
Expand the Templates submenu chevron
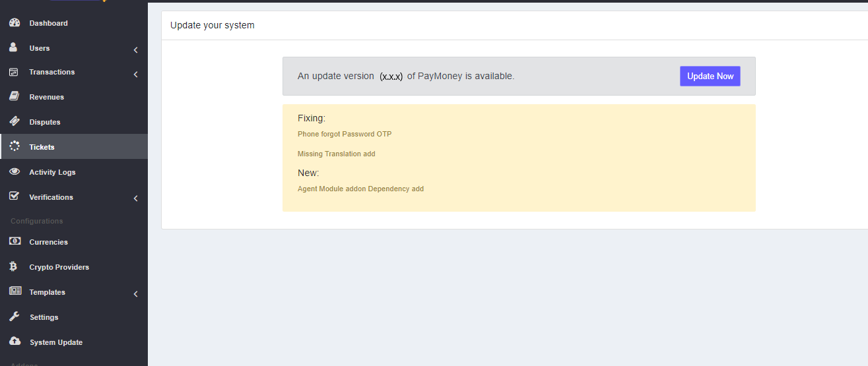(135, 294)
